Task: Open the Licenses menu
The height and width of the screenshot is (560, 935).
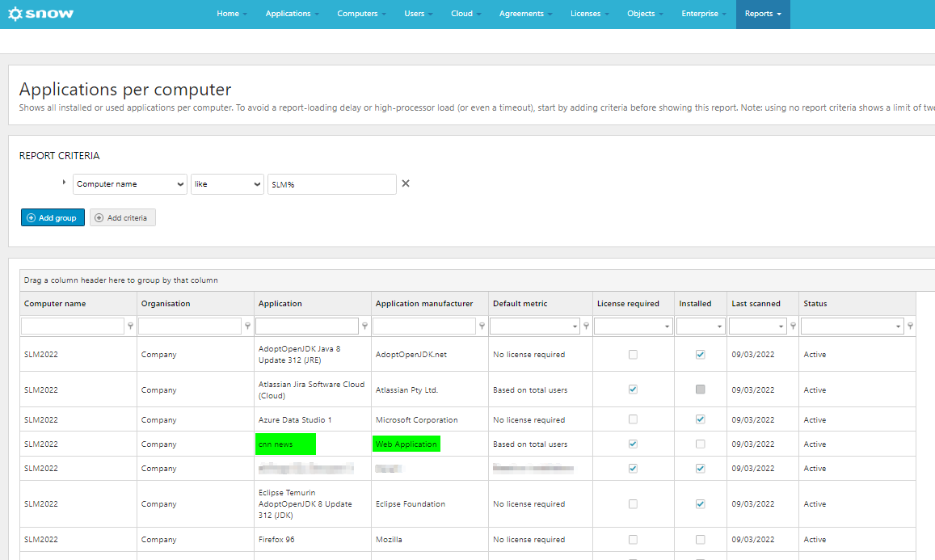Action: (589, 14)
